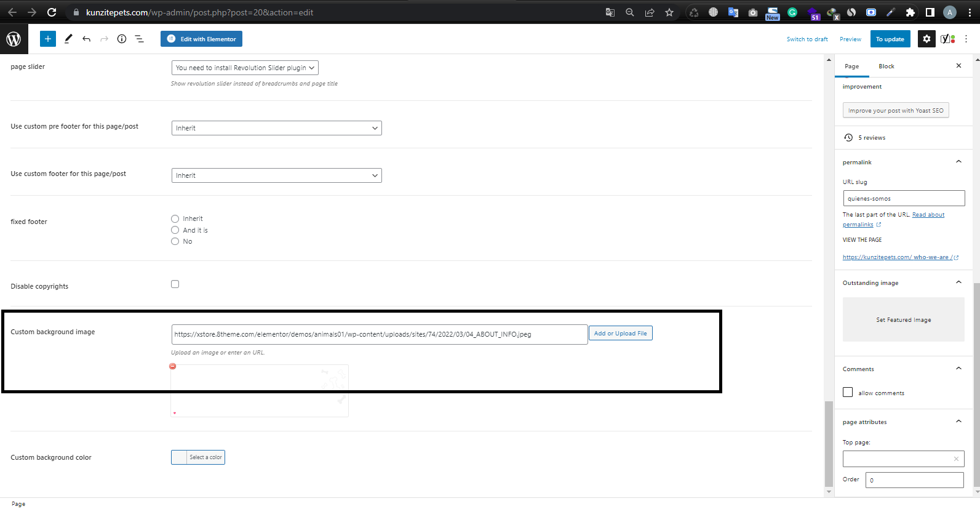The height and width of the screenshot is (509, 980).
Task: Open editor options three-dot menu
Action: pos(966,39)
